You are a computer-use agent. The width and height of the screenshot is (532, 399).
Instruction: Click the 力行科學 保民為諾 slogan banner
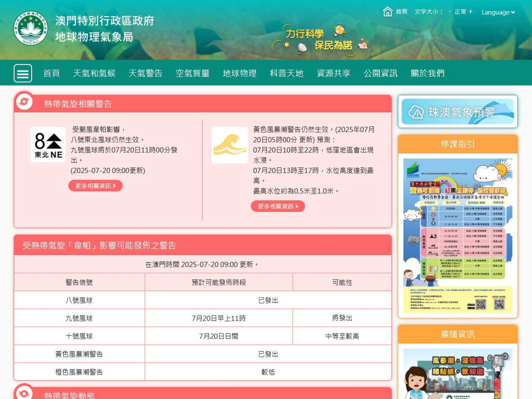pyautogui.click(x=320, y=40)
